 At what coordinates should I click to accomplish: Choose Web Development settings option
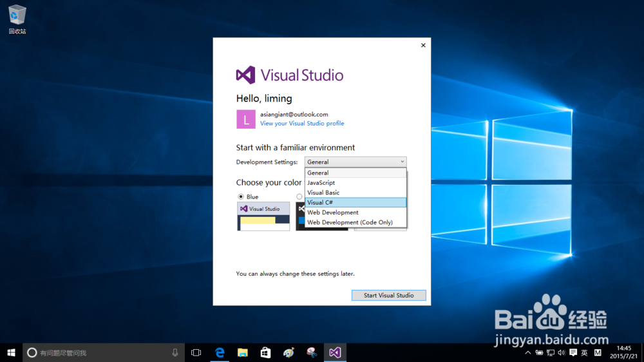tap(355, 213)
